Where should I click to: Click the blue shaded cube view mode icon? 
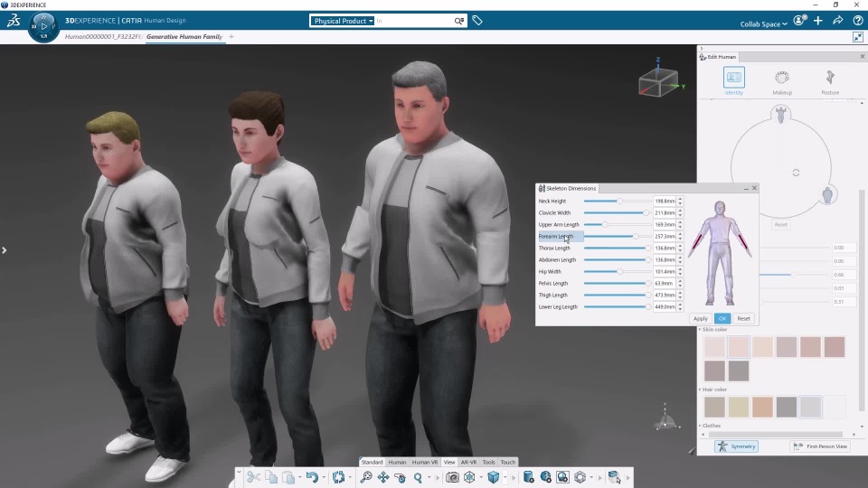pos(494,477)
